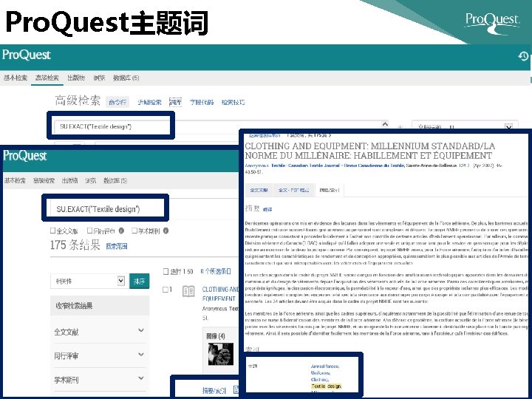Open the 相关性 sort dropdown
This screenshot has height=399, width=532.
88,281
